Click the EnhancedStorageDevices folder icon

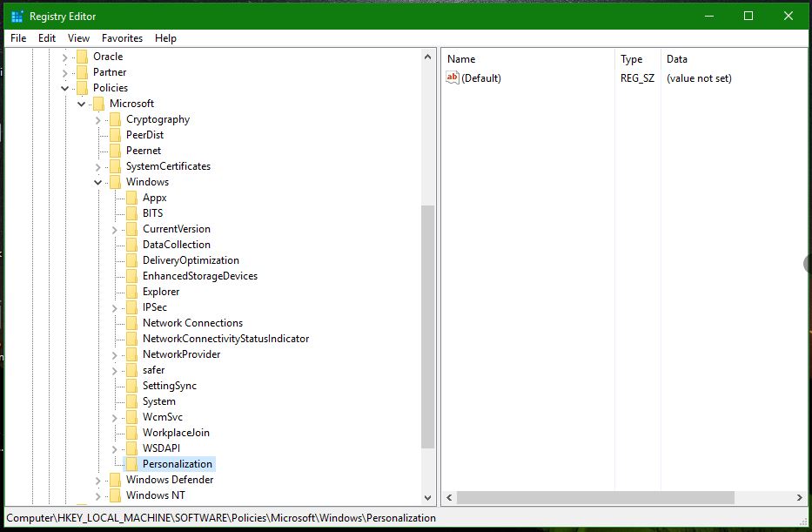[x=131, y=276]
